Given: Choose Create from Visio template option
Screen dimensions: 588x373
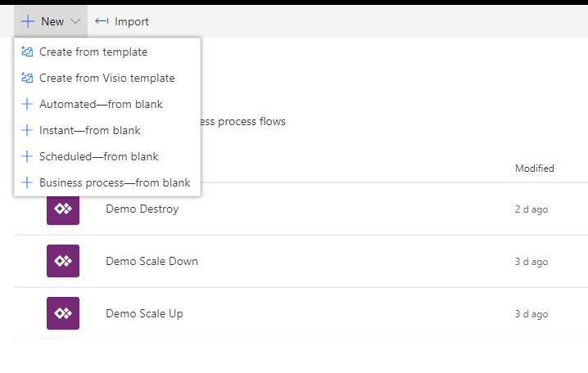Looking at the screenshot, I should tap(106, 78).
